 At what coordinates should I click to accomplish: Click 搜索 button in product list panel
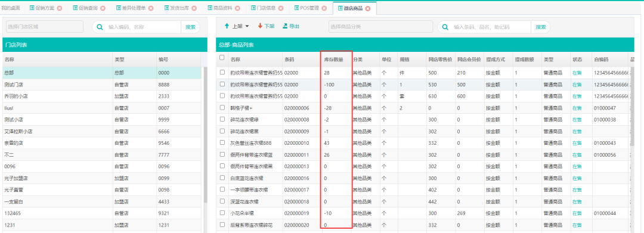(x=540, y=27)
